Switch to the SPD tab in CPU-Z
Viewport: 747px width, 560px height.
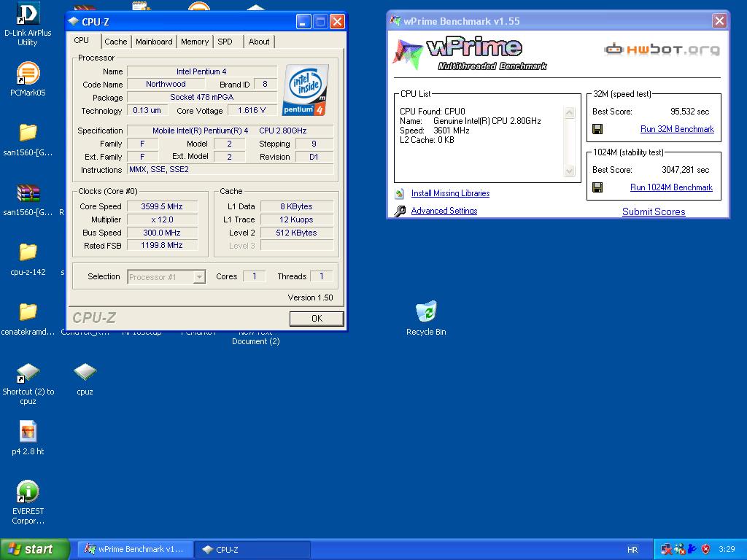[225, 42]
